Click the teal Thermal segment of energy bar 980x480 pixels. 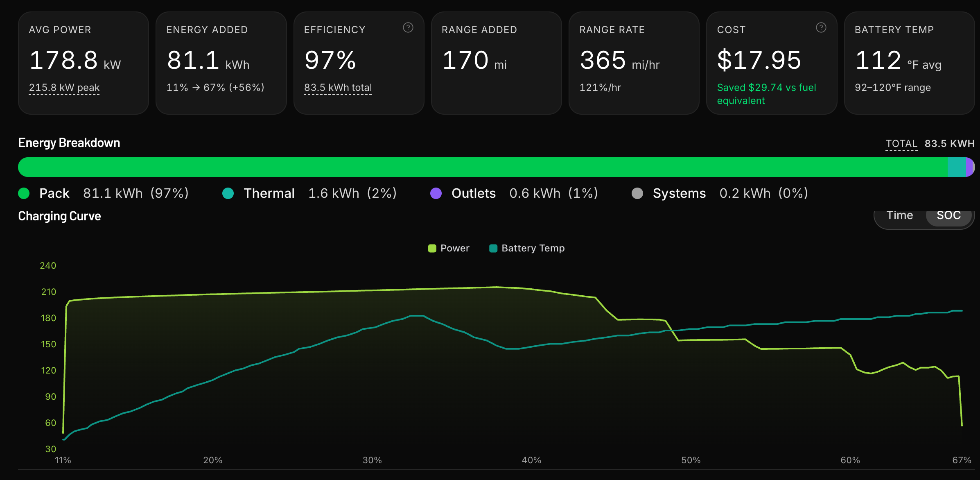pos(957,167)
